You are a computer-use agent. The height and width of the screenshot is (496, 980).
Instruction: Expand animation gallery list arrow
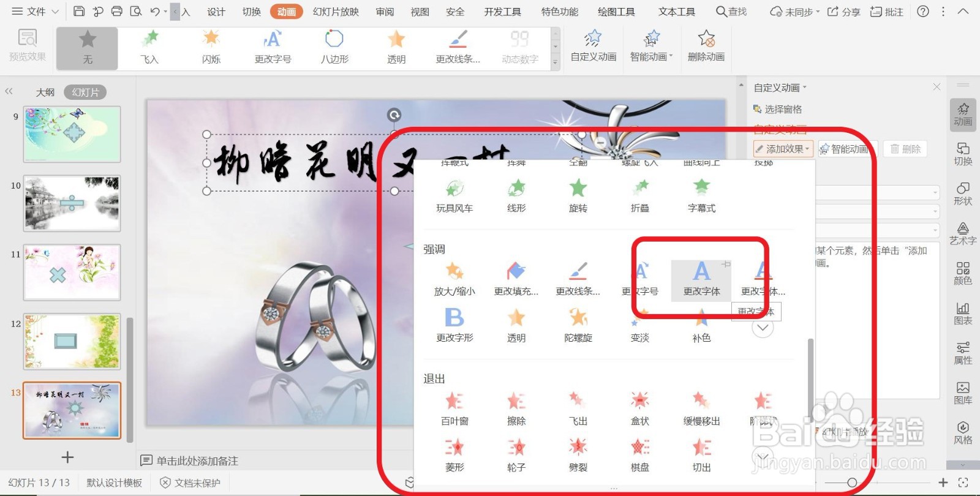pos(556,62)
